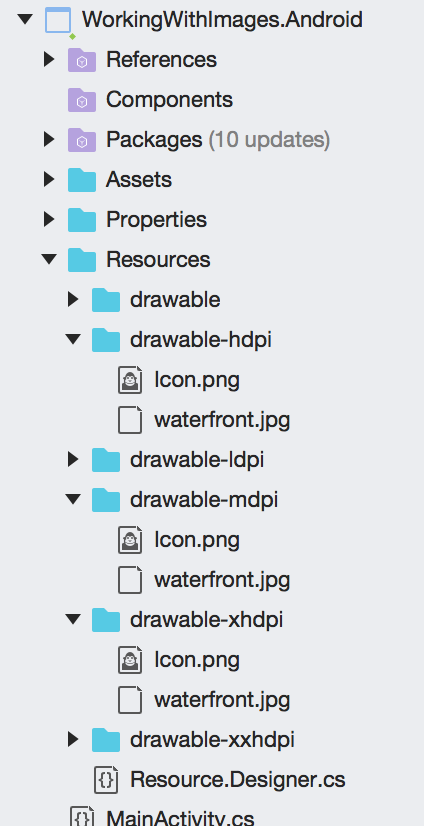Select Packages (10 updates) item
The height and width of the screenshot is (826, 424).
pos(218,140)
